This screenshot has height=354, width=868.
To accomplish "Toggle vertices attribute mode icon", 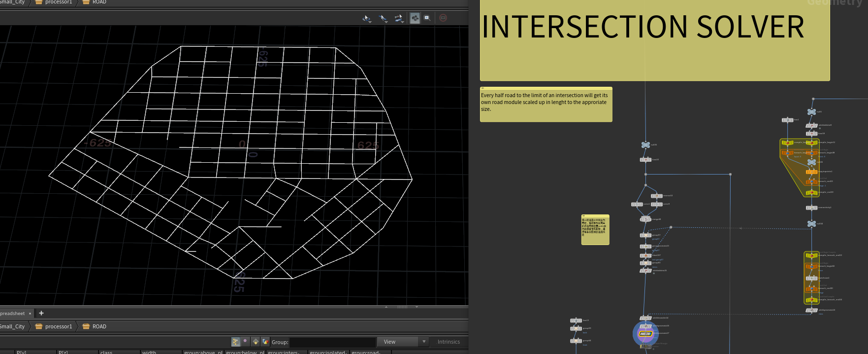I will (x=245, y=342).
